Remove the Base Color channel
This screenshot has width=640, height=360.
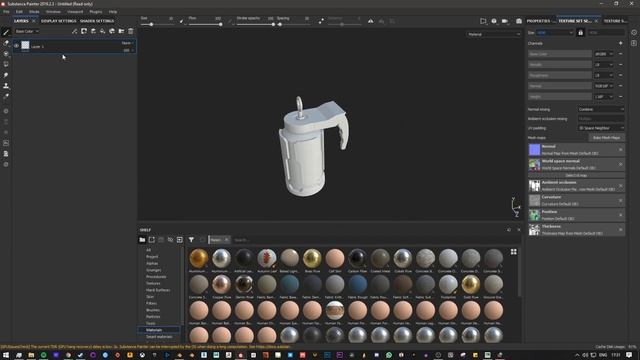(620, 54)
